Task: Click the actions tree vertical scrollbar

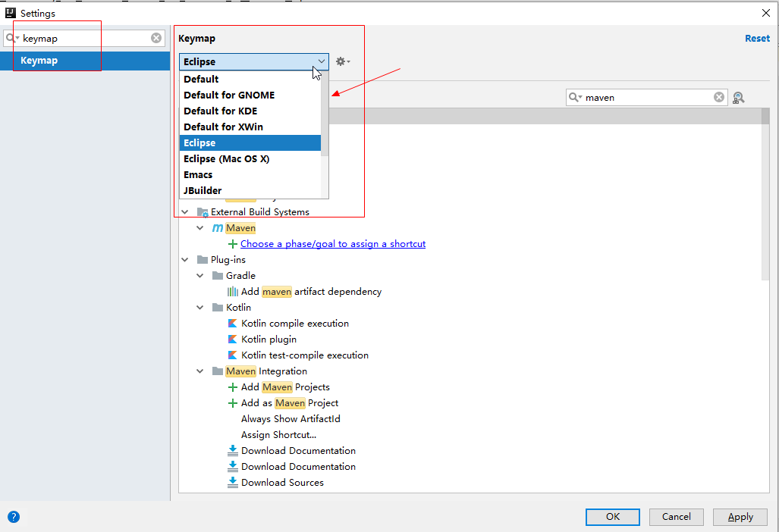Action: [x=765, y=193]
